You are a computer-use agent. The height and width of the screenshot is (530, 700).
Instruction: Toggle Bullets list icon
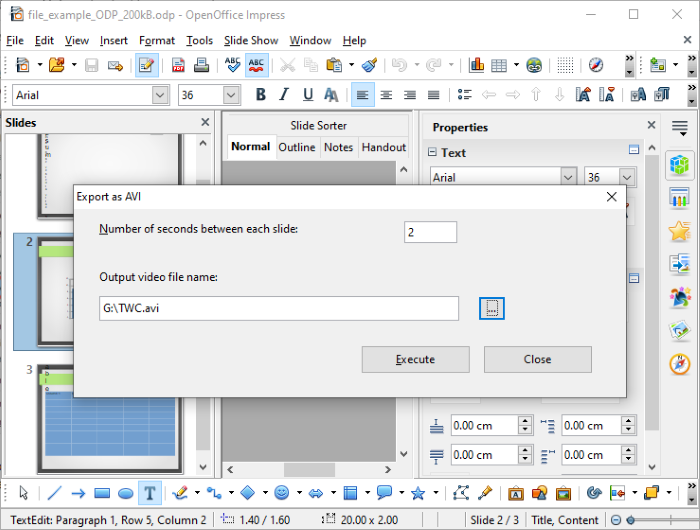click(465, 95)
